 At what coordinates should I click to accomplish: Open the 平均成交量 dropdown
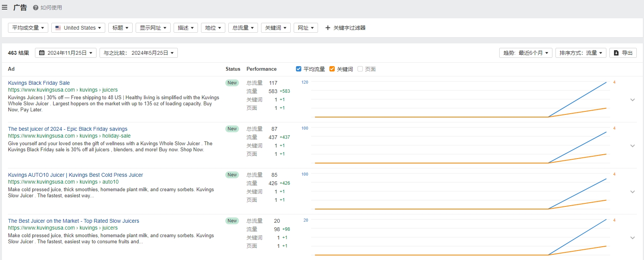28,28
